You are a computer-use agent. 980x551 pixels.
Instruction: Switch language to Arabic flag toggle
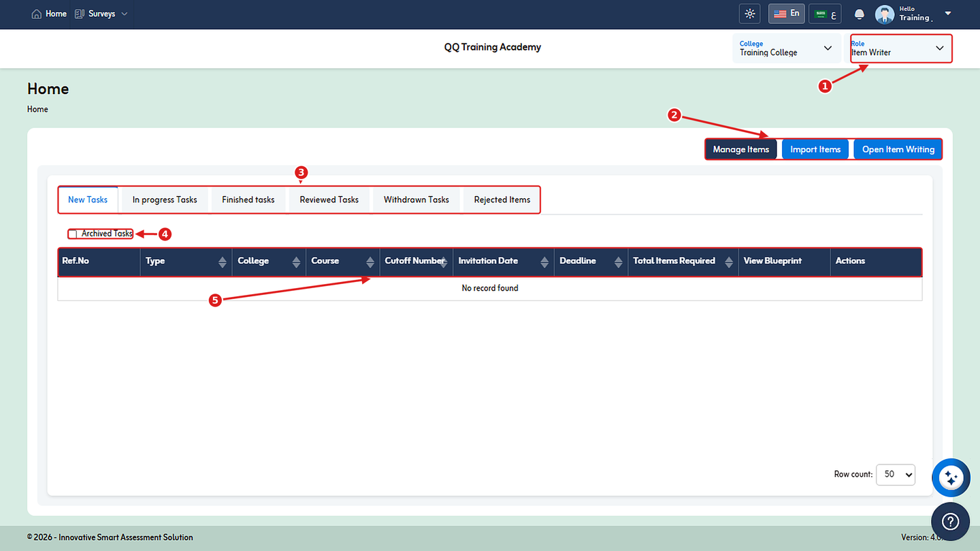(826, 14)
